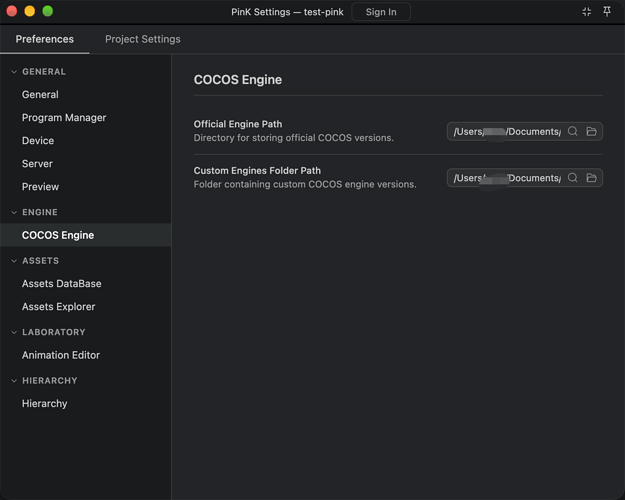
Task: Collapse the HIERARCHY section chevron
Action: (14, 381)
